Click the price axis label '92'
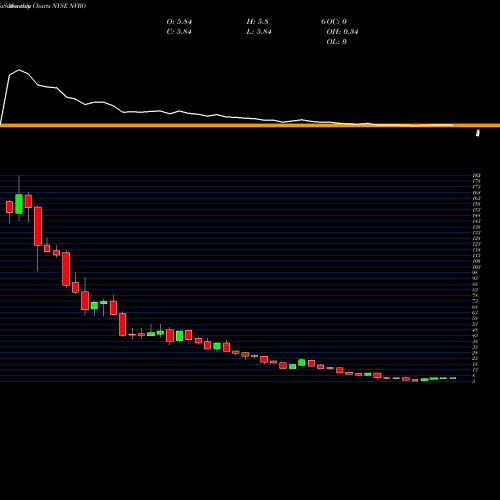The height and width of the screenshot is (500, 500). click(x=475, y=278)
